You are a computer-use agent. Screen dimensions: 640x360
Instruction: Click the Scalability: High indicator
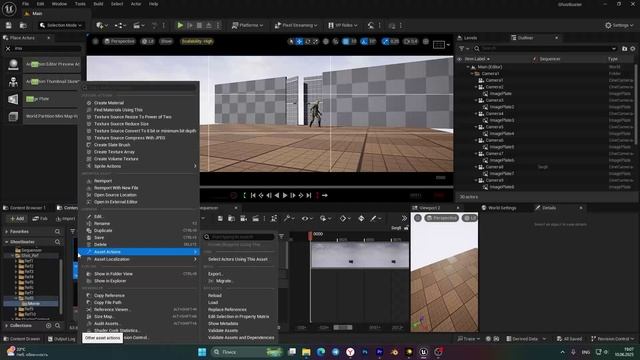(197, 41)
